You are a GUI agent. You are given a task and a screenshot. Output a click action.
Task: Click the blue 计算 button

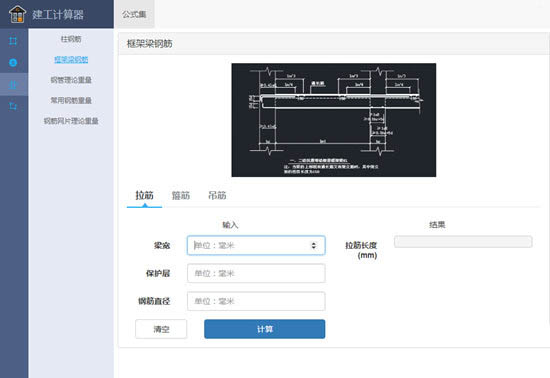(264, 329)
